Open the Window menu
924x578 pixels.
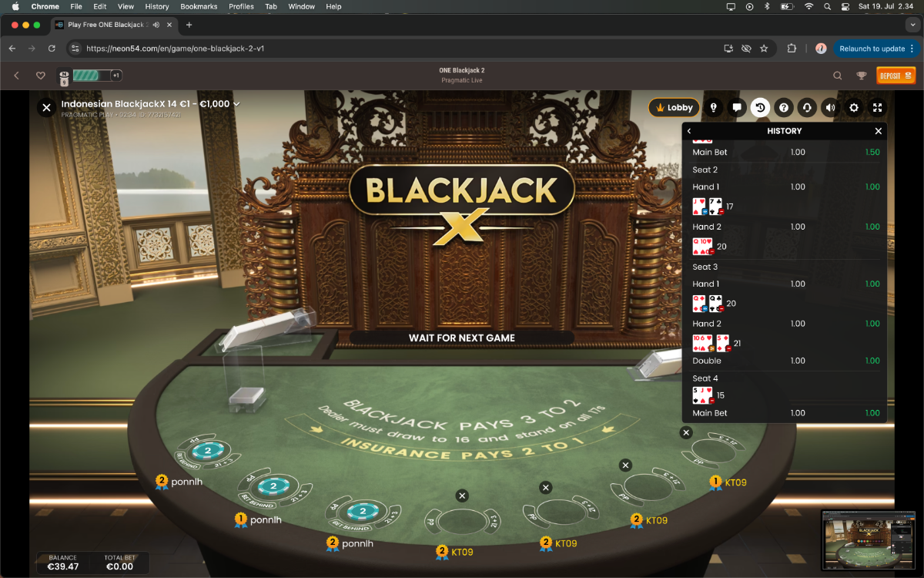301,6
